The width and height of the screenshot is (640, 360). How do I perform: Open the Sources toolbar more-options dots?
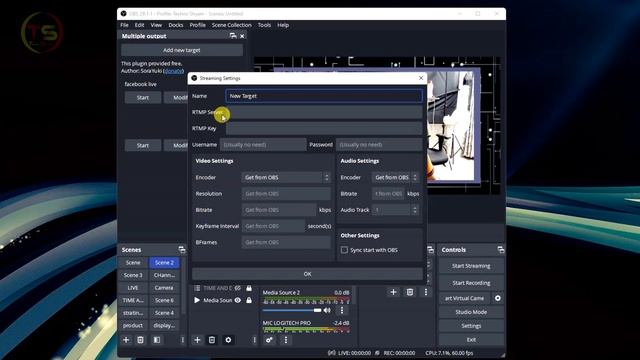tap(254, 340)
